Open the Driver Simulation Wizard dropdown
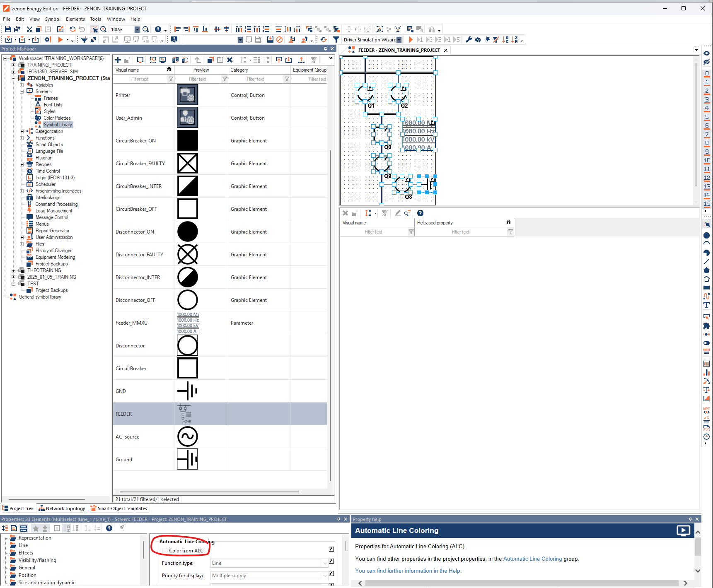The height and width of the screenshot is (588, 713). (399, 40)
